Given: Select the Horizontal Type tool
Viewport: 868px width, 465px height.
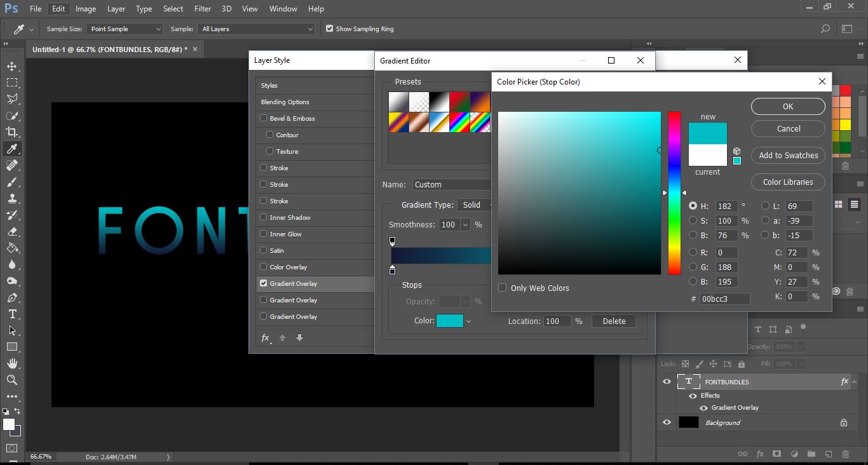Looking at the screenshot, I should [12, 314].
